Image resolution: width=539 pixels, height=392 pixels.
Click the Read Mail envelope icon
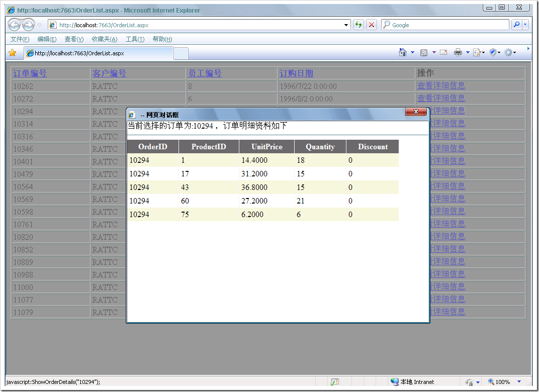click(x=443, y=52)
